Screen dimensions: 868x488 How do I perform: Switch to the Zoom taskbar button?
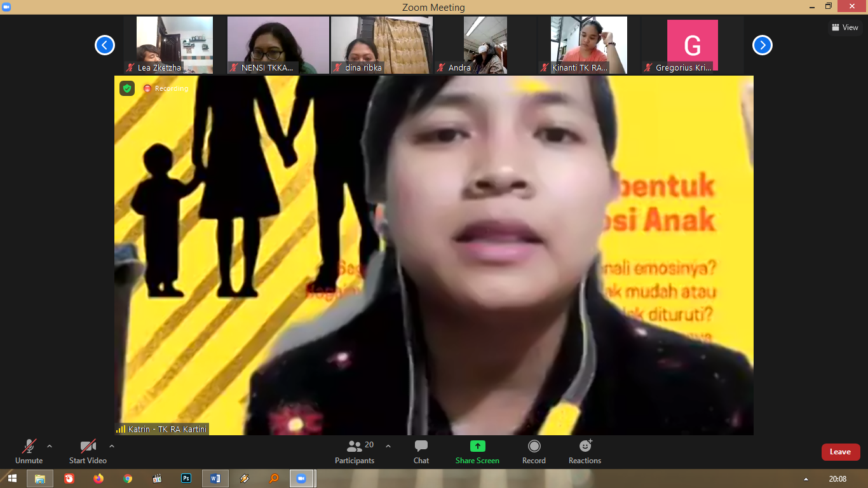(x=302, y=478)
